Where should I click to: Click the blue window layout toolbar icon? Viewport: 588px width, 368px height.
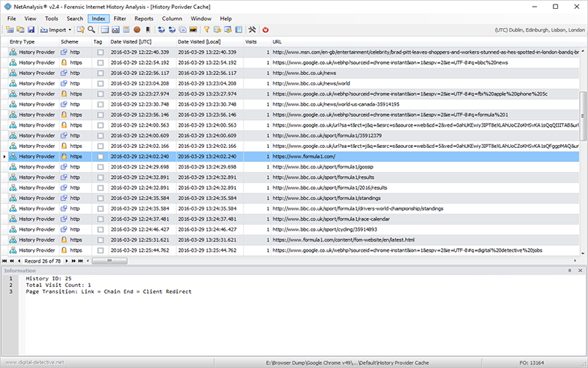pyautogui.click(x=105, y=29)
